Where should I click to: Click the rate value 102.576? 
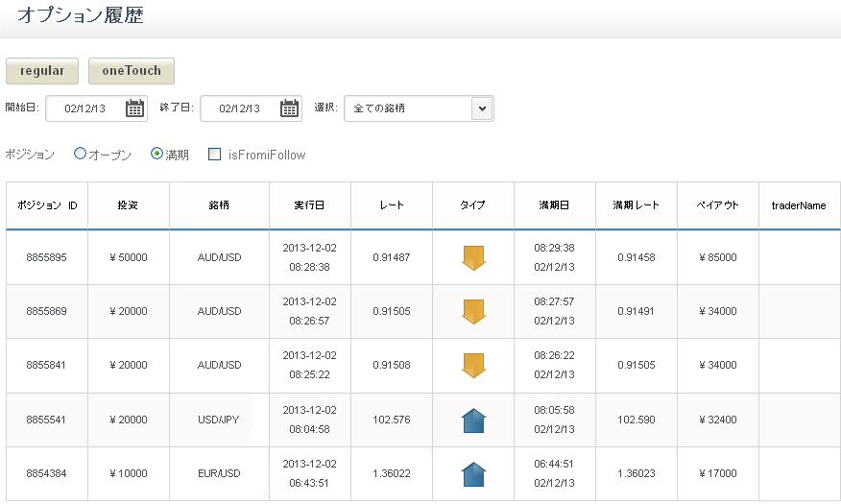(x=392, y=420)
